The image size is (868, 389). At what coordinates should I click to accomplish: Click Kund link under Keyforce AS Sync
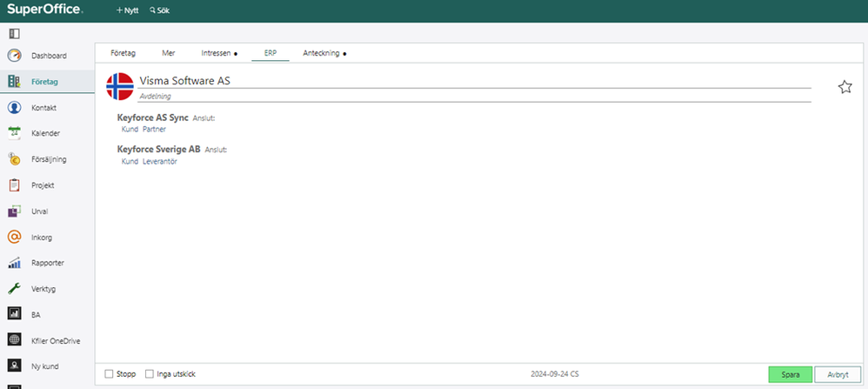[130, 129]
